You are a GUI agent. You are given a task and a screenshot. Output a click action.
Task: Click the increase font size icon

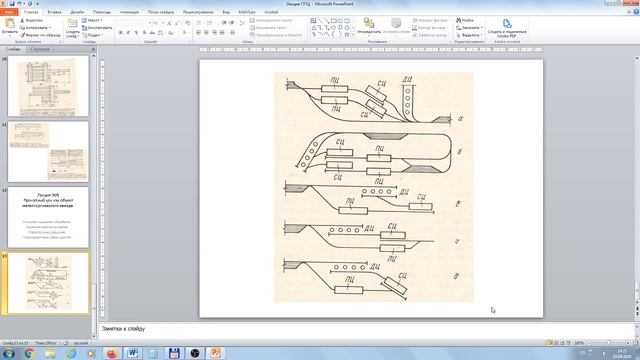pyautogui.click(x=169, y=23)
